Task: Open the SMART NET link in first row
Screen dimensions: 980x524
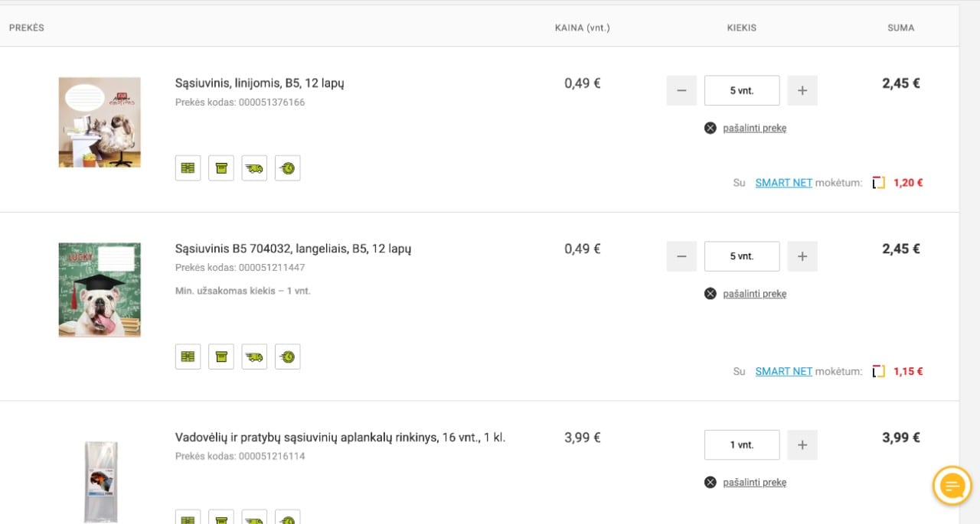Action: tap(783, 183)
